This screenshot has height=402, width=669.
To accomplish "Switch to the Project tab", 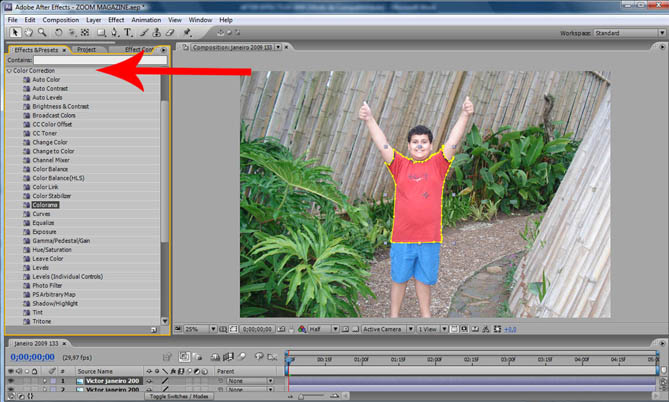I will click(87, 49).
